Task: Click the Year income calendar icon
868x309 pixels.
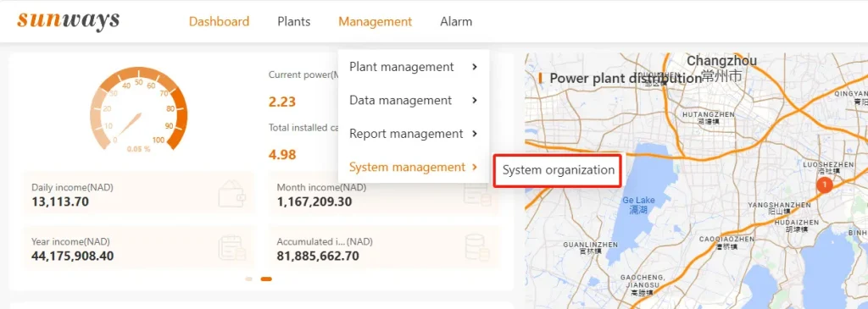Action: [x=231, y=248]
